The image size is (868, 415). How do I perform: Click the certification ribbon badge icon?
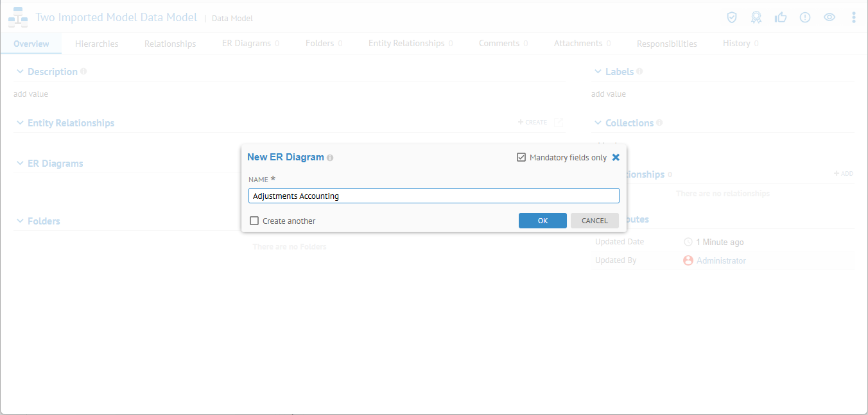[x=756, y=17]
